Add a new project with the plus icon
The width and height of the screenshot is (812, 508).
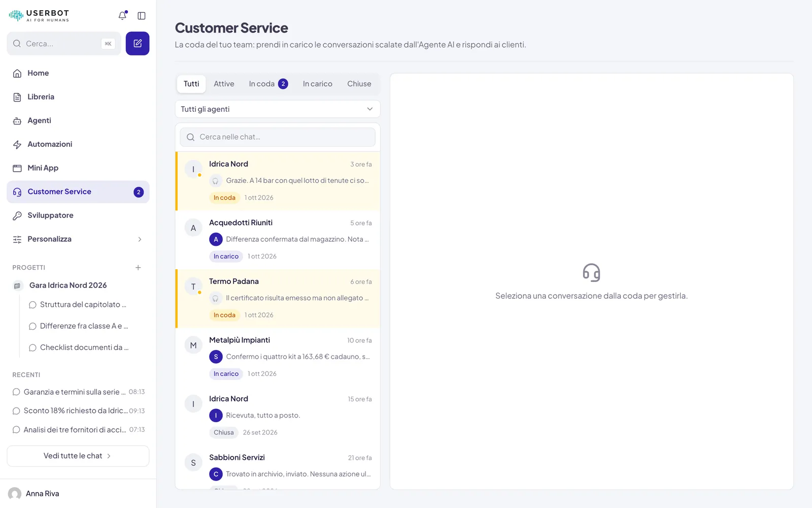point(138,268)
